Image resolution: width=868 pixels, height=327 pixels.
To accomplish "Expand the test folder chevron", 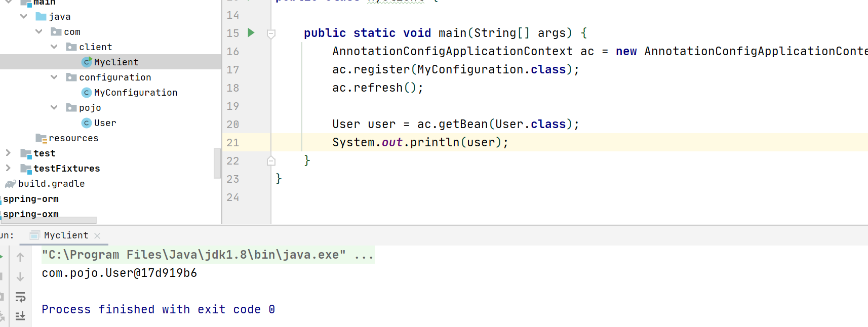I will pos(8,153).
